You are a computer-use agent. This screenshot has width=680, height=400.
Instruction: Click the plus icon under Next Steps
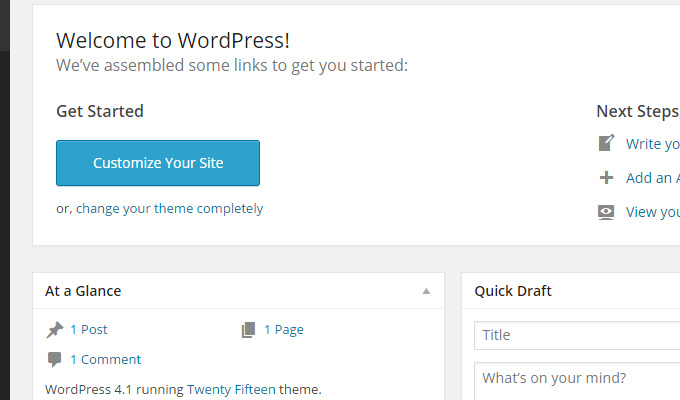coord(606,177)
